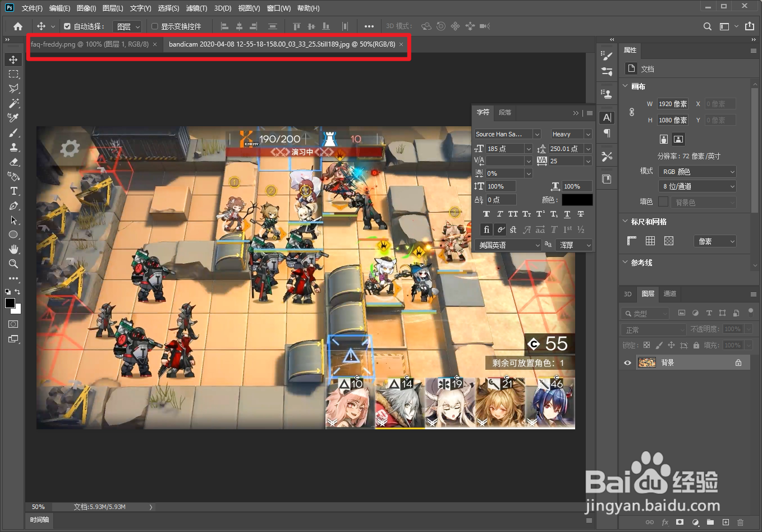Click the three-dots more options in options bar
Image resolution: width=762 pixels, height=532 pixels.
coord(369,26)
